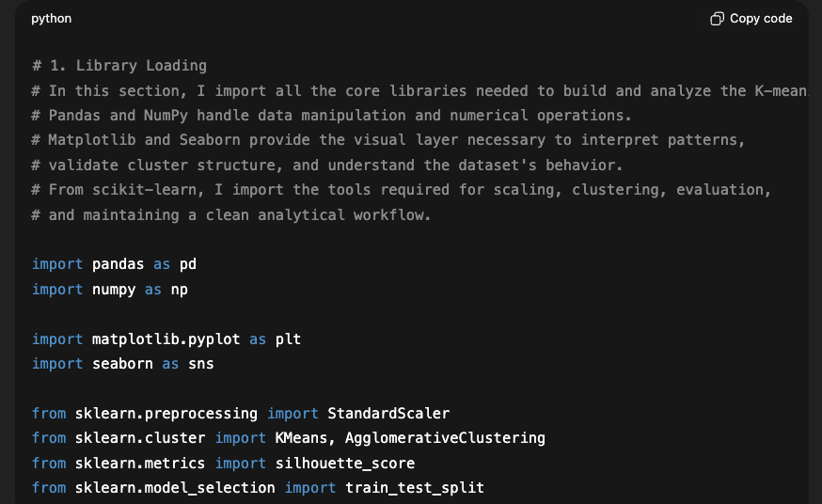Click the 'plt' alias in the code

pyautogui.click(x=288, y=339)
